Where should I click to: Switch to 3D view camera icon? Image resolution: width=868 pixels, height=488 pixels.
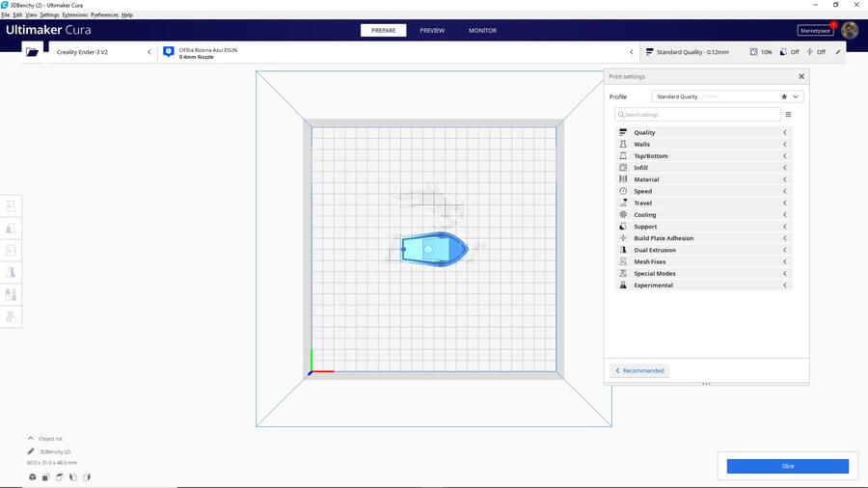coord(32,476)
